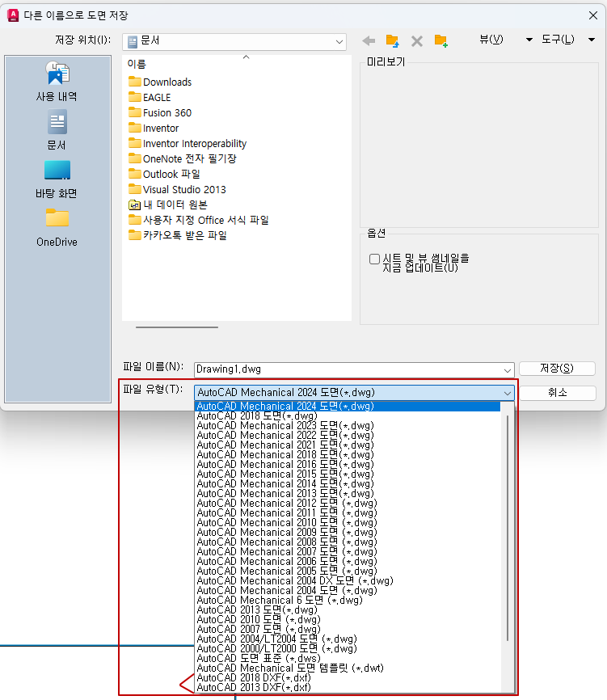607x700 pixels.
Task: Select Outlook 파일 folder
Action: (x=164, y=174)
